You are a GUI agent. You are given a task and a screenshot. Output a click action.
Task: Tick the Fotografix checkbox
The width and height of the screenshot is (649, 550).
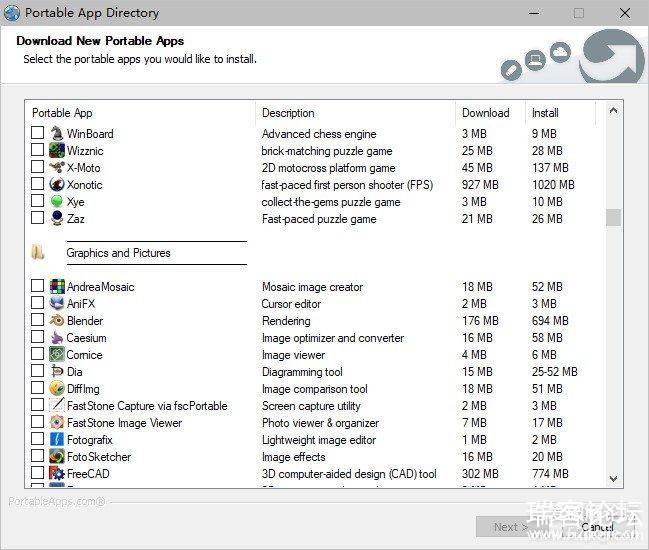pos(37,438)
